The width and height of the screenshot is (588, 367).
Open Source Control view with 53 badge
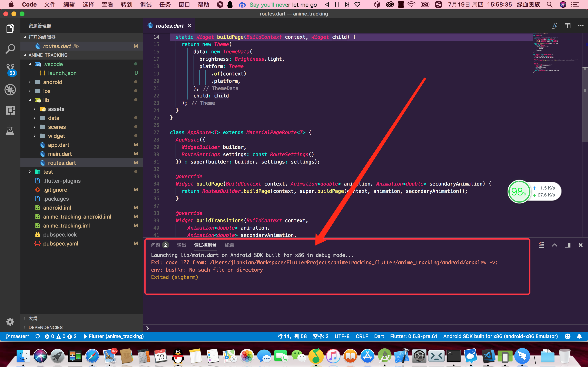pyautogui.click(x=10, y=69)
